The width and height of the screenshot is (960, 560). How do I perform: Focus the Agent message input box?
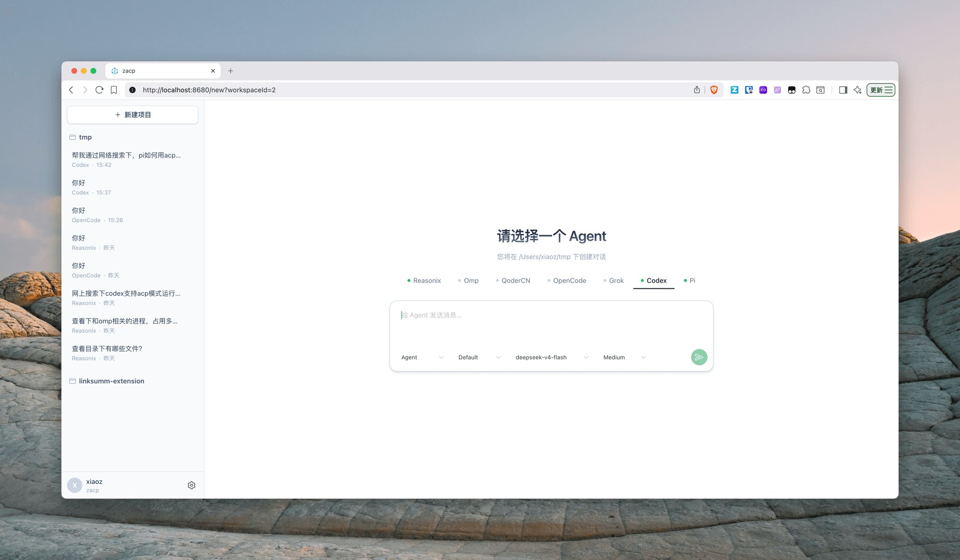coord(551,324)
